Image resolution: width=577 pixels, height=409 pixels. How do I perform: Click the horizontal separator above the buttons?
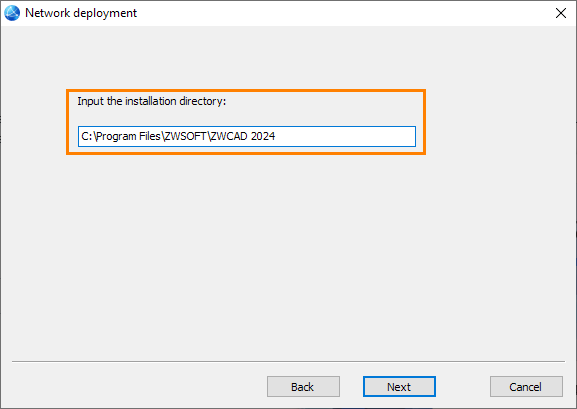pyautogui.click(x=288, y=362)
